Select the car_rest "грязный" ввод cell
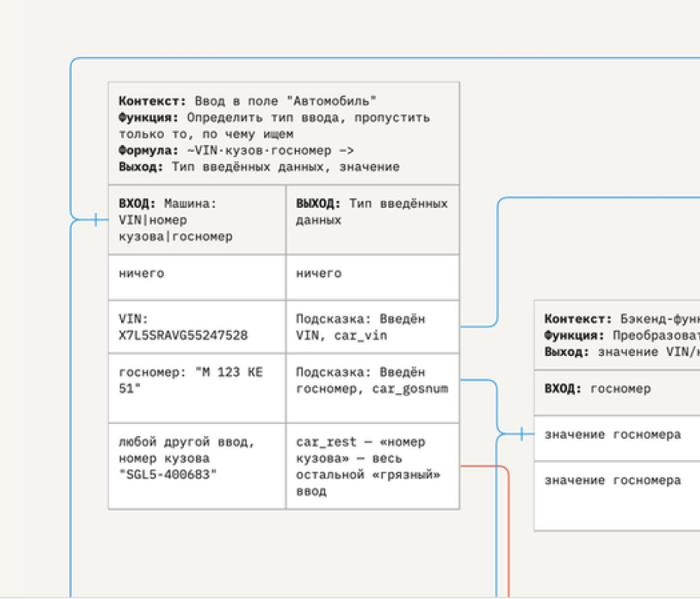This screenshot has width=700, height=599. [372, 466]
